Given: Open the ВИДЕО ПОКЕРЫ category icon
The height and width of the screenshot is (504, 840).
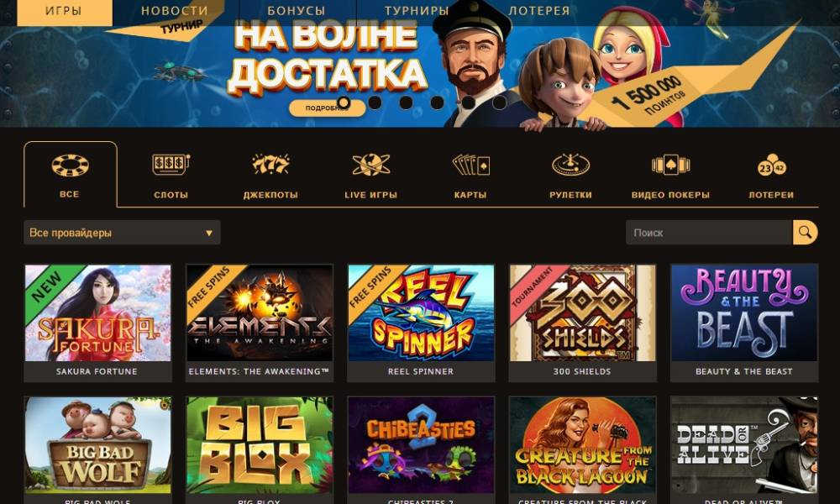Looking at the screenshot, I should point(670,165).
